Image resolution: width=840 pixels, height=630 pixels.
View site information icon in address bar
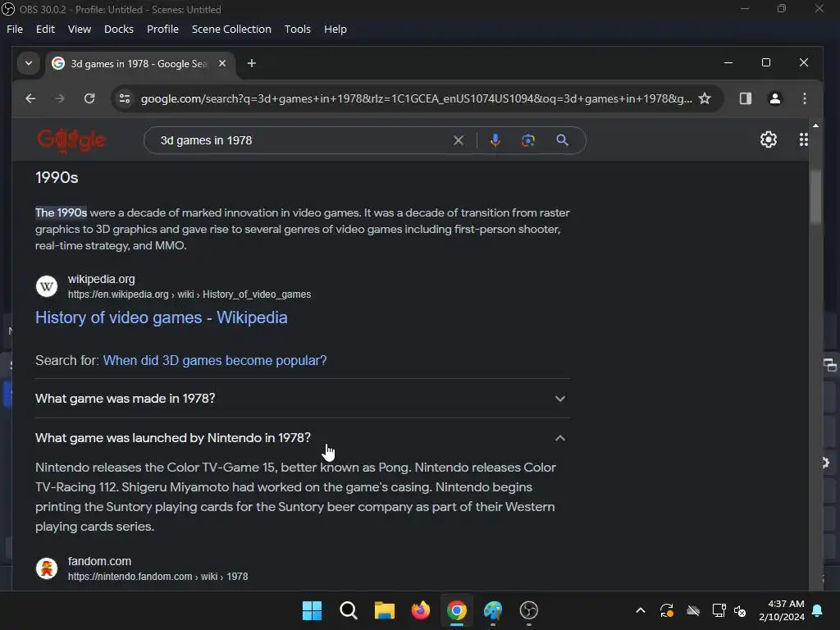point(125,98)
